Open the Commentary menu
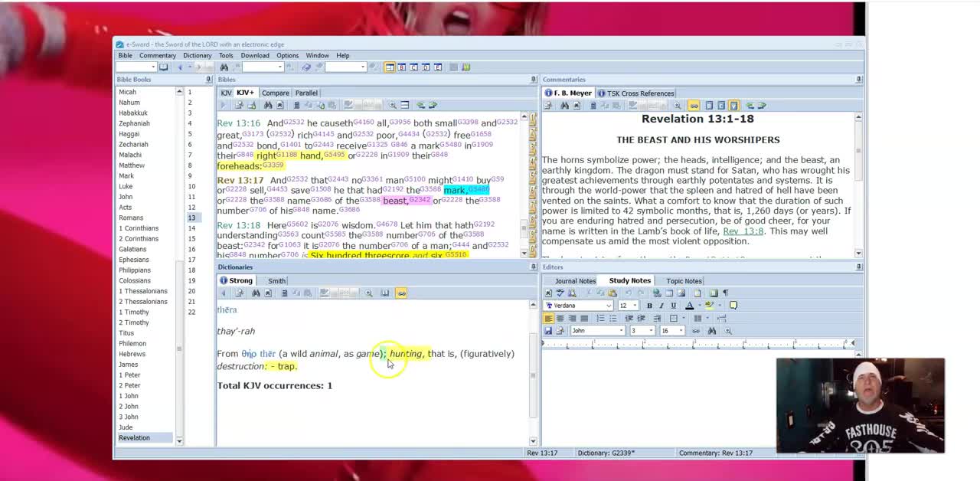 click(x=158, y=55)
